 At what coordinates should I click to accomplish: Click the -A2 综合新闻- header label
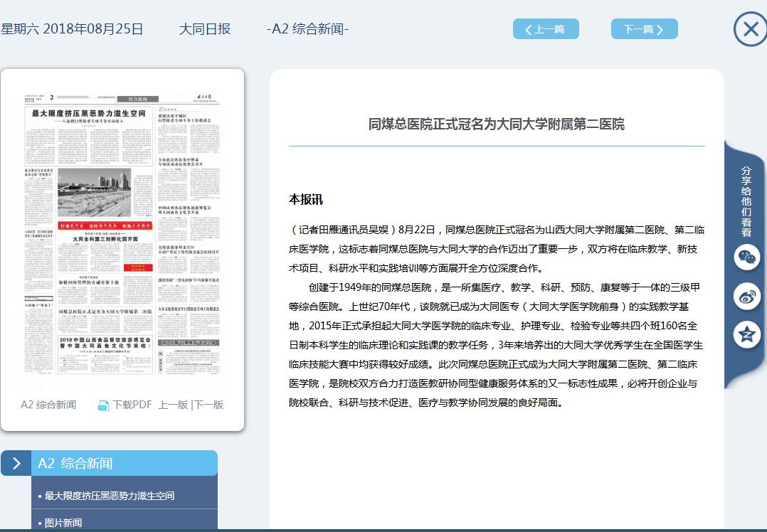tap(307, 29)
